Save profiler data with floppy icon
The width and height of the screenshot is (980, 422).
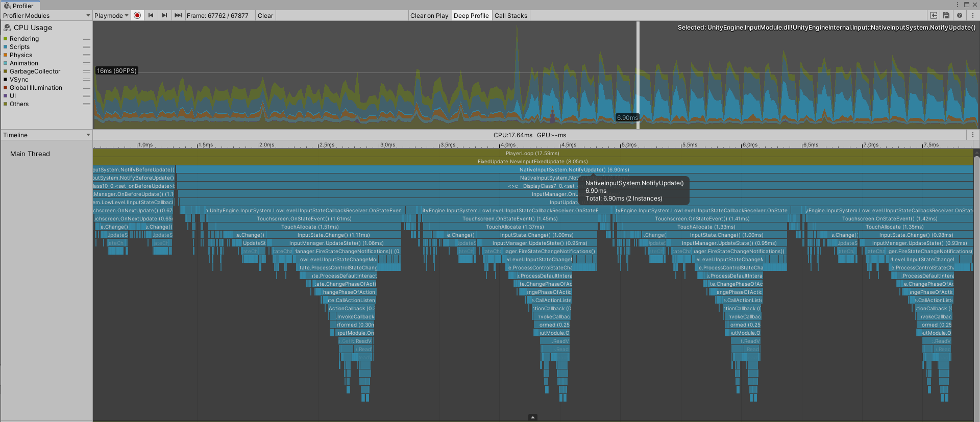coord(946,15)
